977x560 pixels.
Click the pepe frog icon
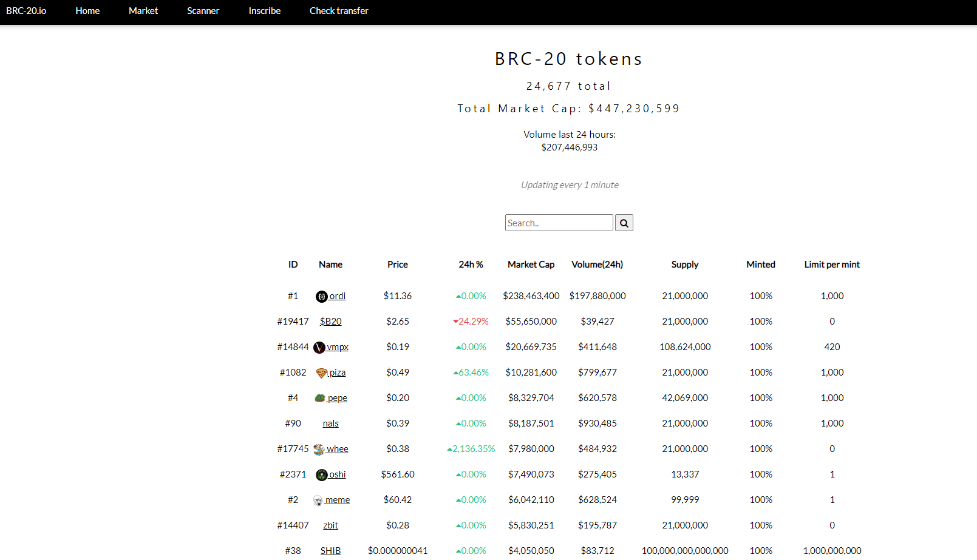(320, 398)
